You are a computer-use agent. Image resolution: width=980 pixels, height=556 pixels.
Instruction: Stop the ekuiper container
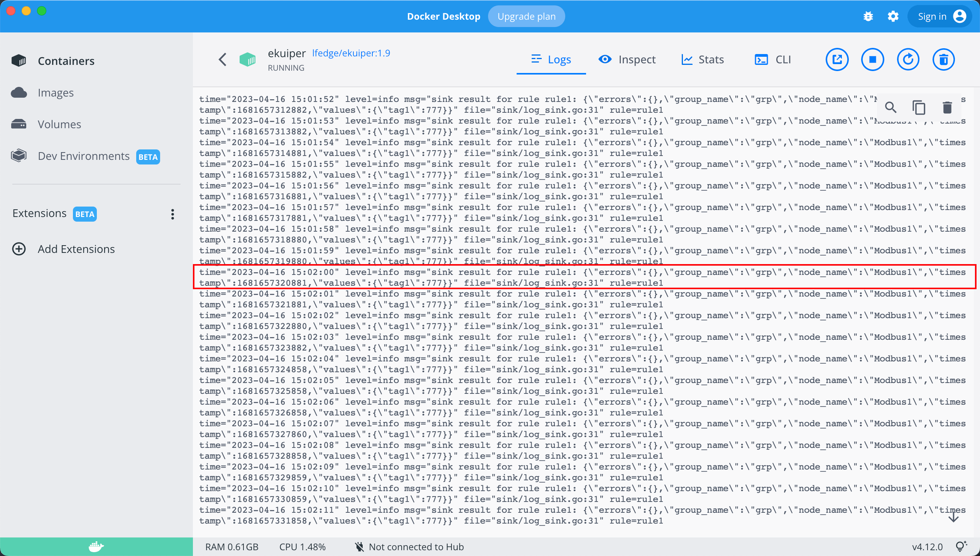pos(872,59)
